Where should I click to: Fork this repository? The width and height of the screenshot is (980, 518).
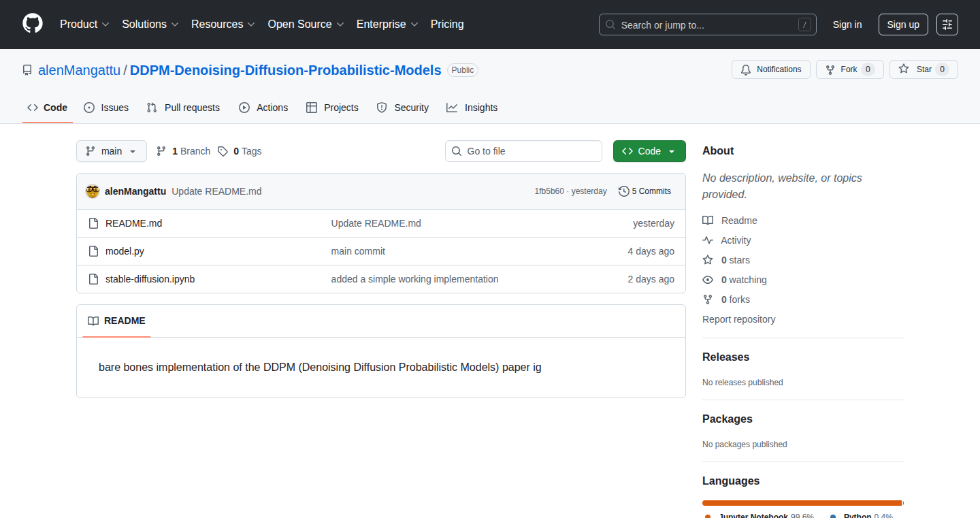pos(850,69)
